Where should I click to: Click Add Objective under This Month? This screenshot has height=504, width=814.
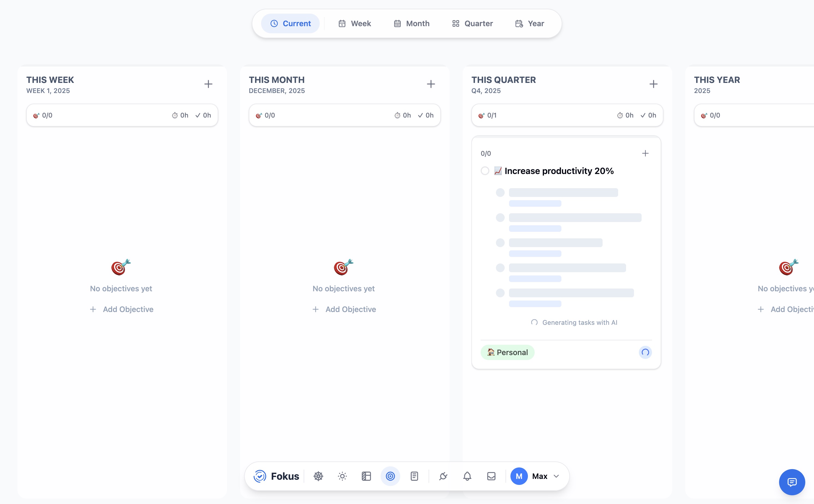[344, 309]
